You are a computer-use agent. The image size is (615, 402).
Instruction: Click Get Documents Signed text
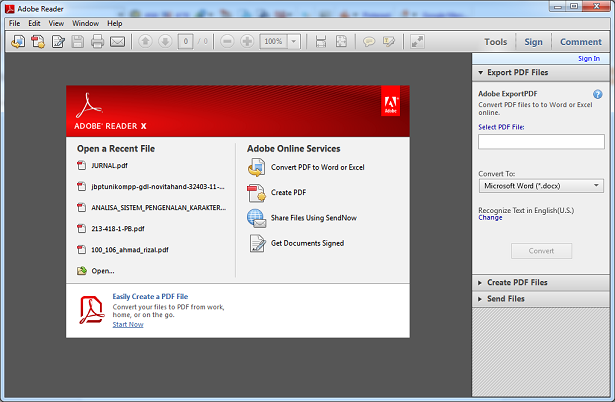308,243
